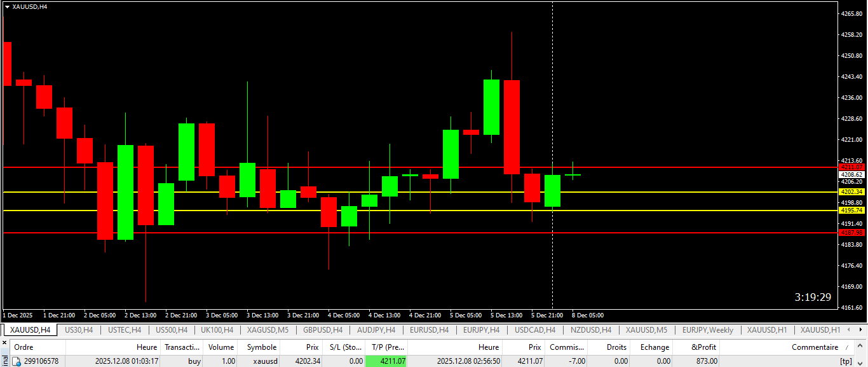
Task: Open the NZDUSD,H4 chart tab
Action: [591, 330]
